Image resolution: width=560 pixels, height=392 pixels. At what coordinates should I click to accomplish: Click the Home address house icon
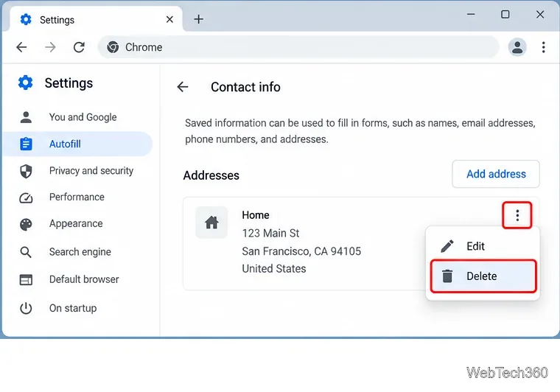211,222
